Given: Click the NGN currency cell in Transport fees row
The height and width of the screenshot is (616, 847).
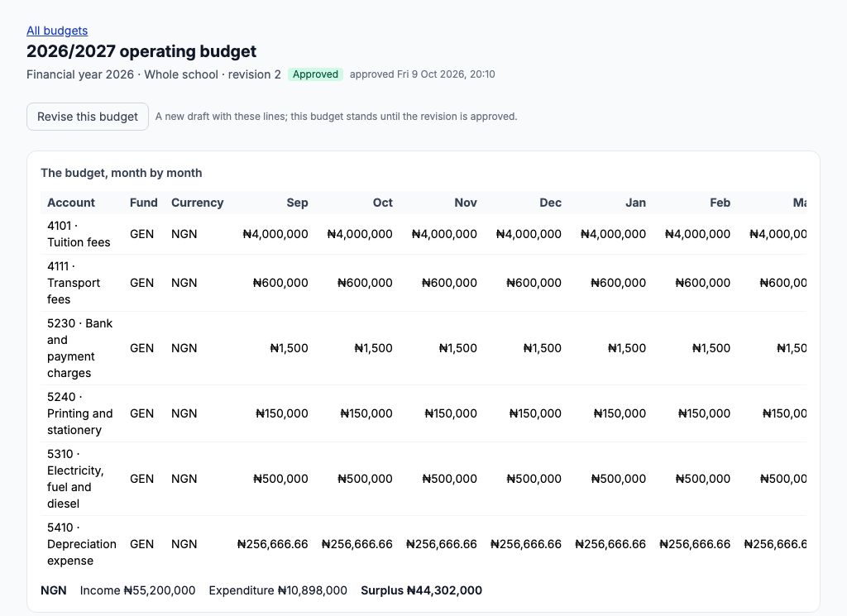Looking at the screenshot, I should (x=184, y=283).
